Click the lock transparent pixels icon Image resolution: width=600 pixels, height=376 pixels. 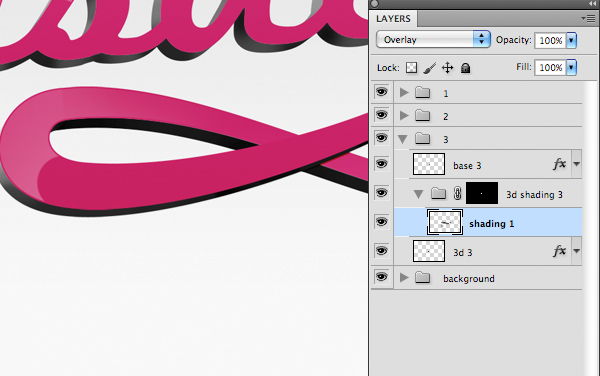(411, 68)
